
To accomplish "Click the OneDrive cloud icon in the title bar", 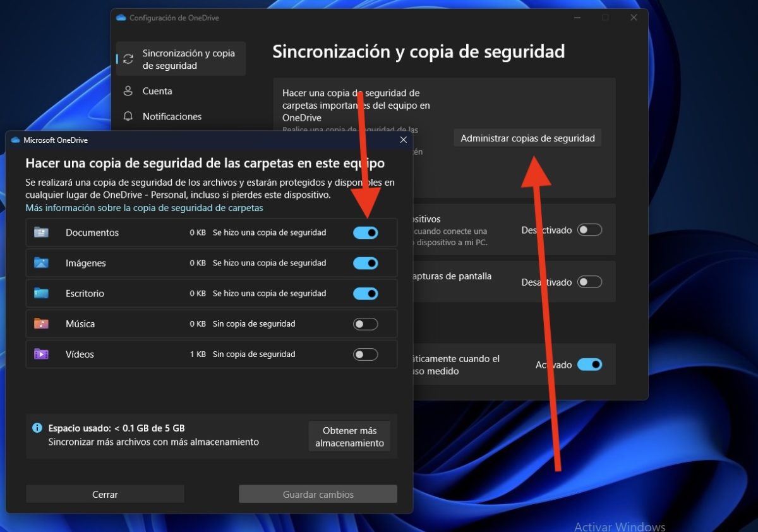I will tap(121, 18).
